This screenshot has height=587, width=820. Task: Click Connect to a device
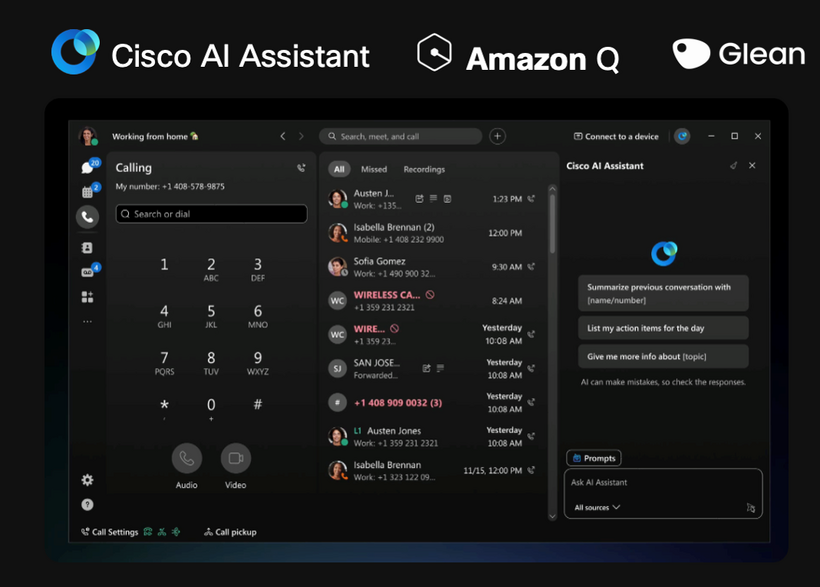coord(616,136)
